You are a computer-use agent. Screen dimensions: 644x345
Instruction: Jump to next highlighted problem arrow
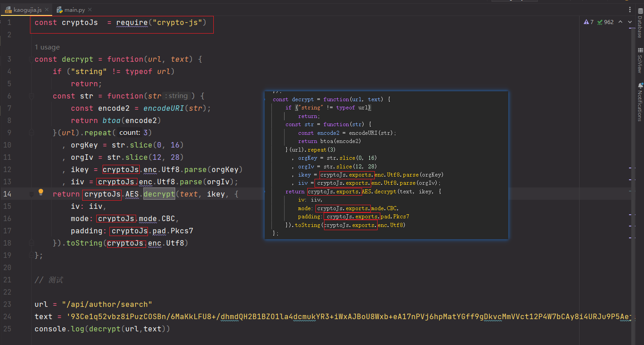[x=629, y=22]
